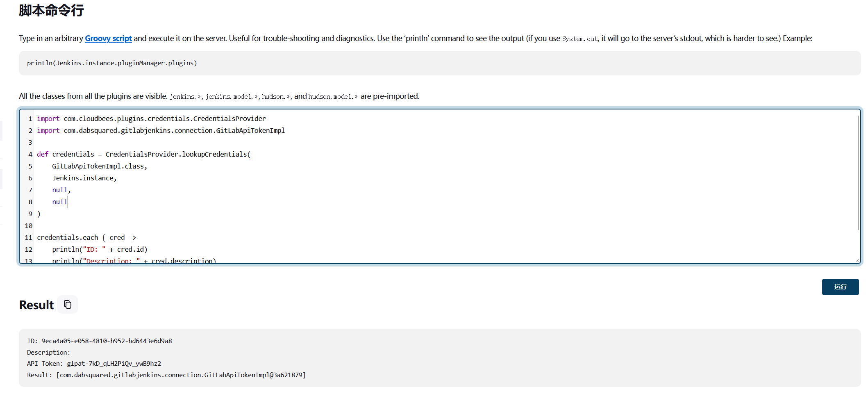The height and width of the screenshot is (403, 868).
Task: Place cursor on the GitLabApiTokenImpl import line
Action: point(174,131)
